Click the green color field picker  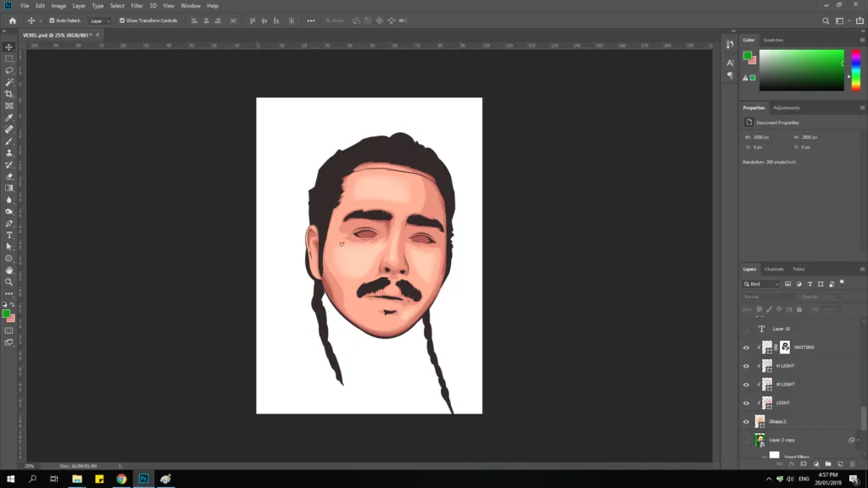[801, 69]
